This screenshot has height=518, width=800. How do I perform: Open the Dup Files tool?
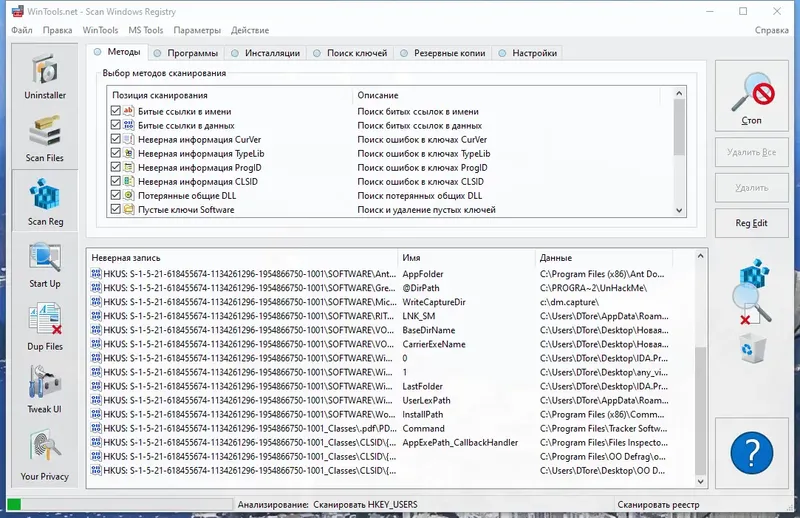tap(45, 327)
